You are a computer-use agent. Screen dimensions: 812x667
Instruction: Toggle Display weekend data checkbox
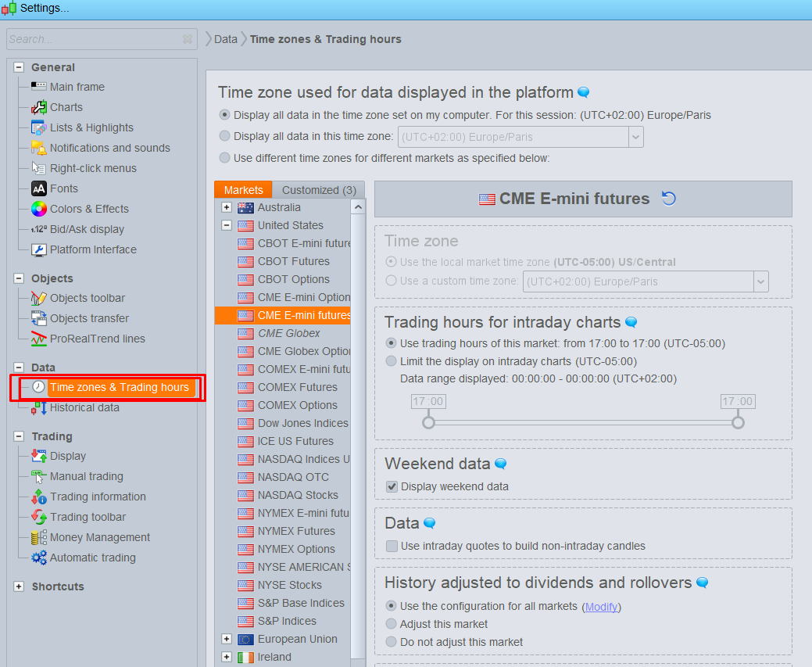[392, 486]
